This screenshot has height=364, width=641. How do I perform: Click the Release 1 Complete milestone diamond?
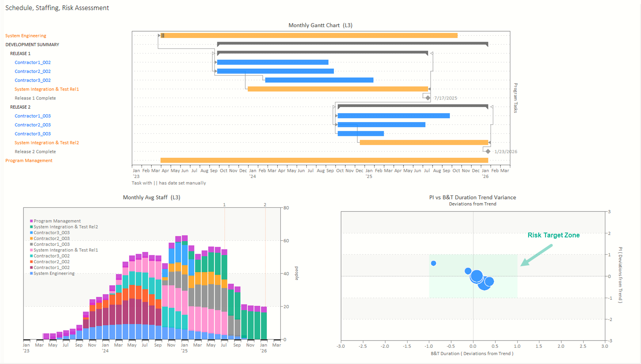[428, 98]
